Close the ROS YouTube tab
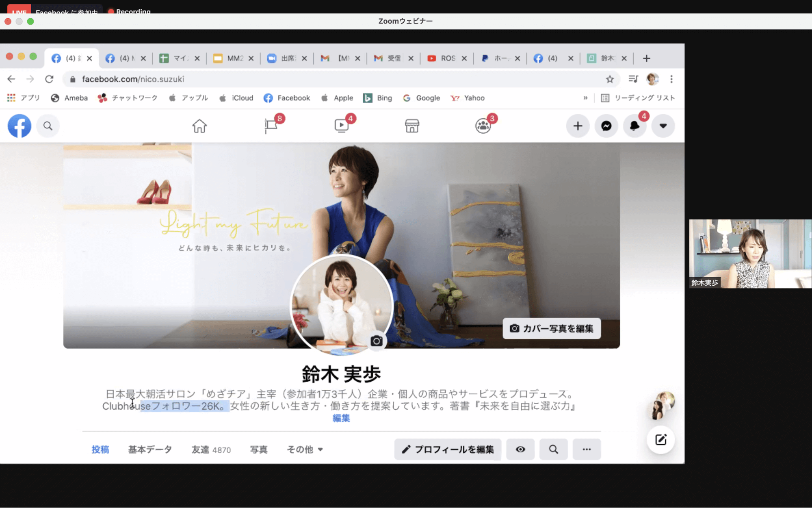 point(464,58)
